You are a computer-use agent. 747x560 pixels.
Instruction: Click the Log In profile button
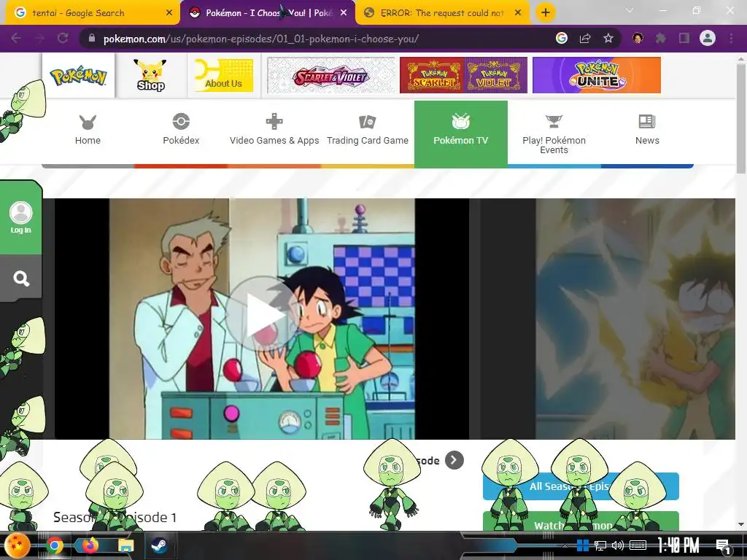(20, 217)
